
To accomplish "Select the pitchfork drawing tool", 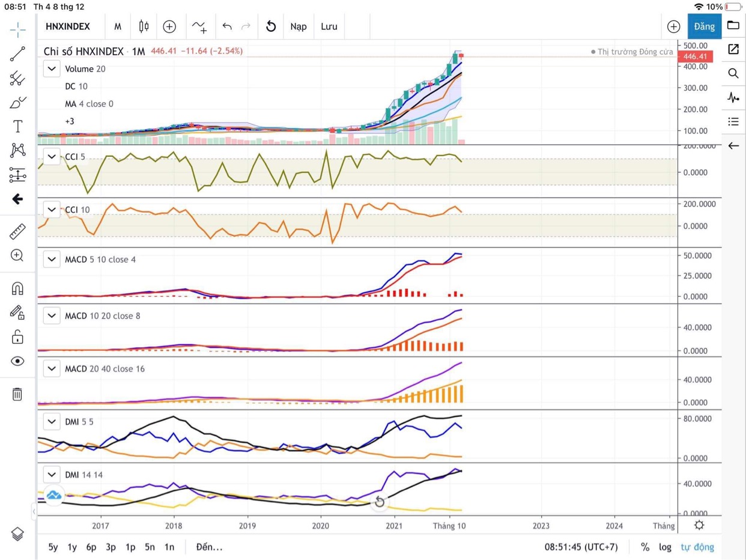I will pos(17,78).
